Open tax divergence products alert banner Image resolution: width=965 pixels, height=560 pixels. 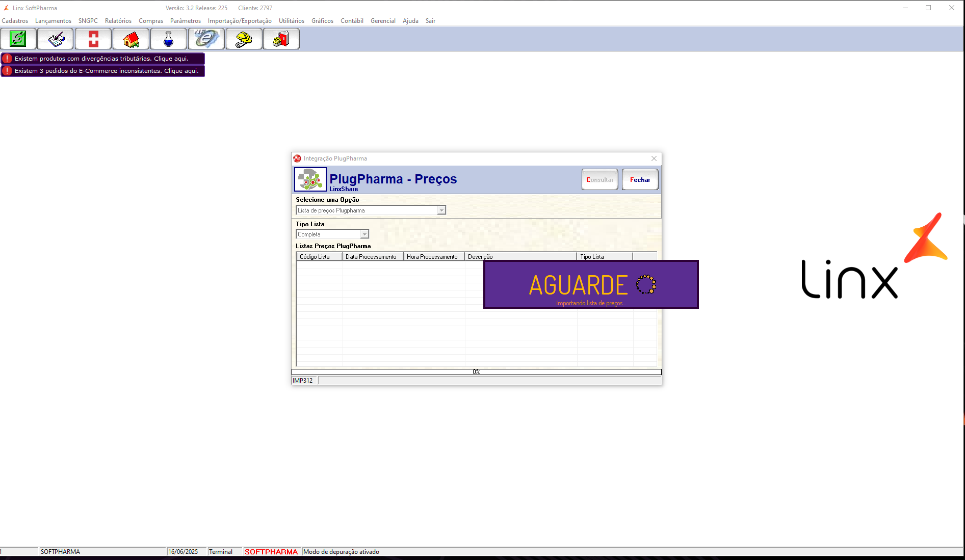pos(103,59)
